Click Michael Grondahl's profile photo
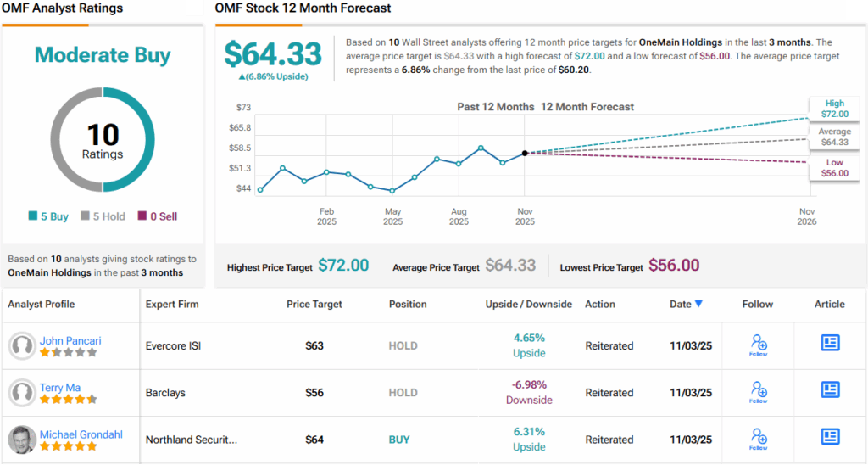 (22, 440)
